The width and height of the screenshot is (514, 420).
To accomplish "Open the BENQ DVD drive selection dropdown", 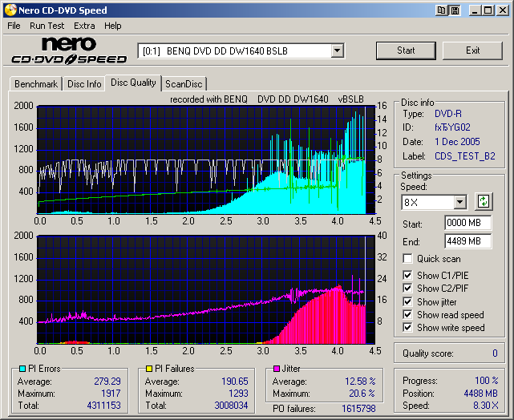I will (337, 51).
